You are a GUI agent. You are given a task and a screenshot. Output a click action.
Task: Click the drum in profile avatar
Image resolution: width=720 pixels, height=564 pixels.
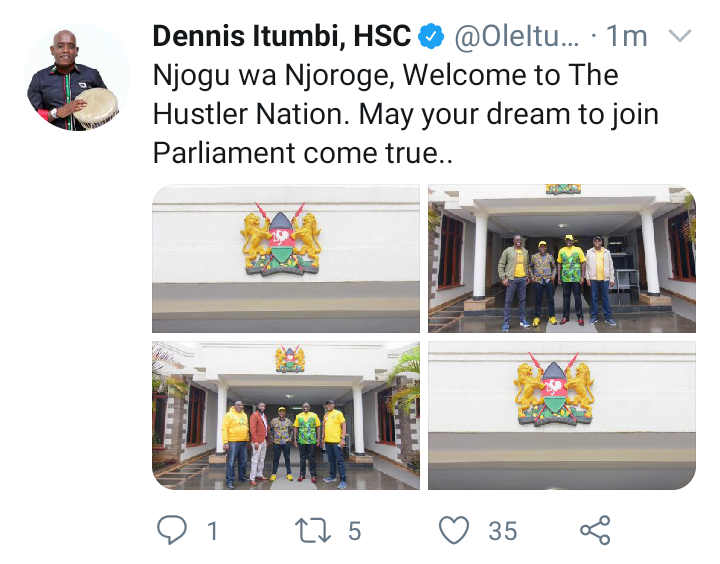pos(96,108)
